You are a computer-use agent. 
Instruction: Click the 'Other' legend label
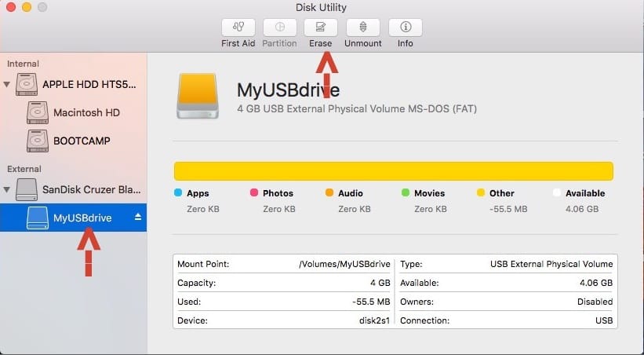click(501, 193)
